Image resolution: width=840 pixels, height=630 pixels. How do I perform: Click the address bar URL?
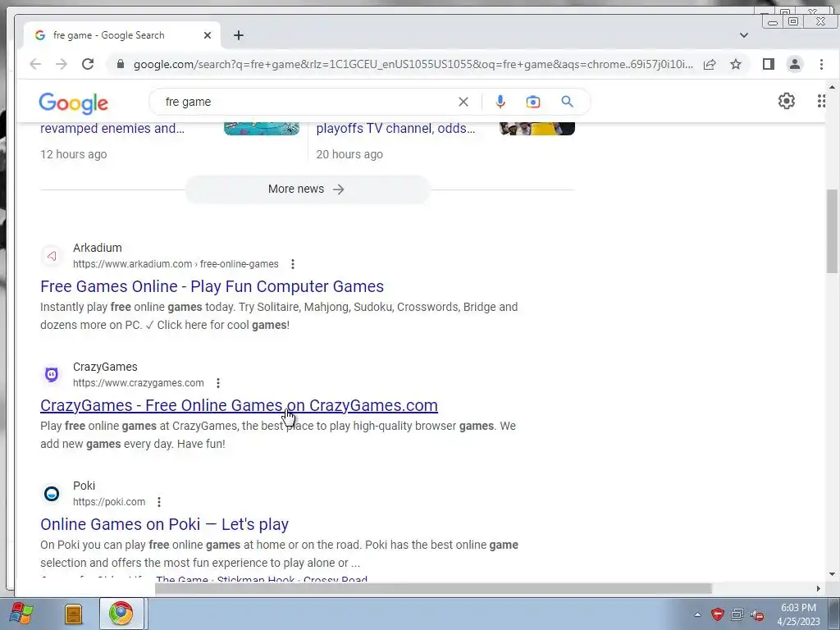coord(413,64)
